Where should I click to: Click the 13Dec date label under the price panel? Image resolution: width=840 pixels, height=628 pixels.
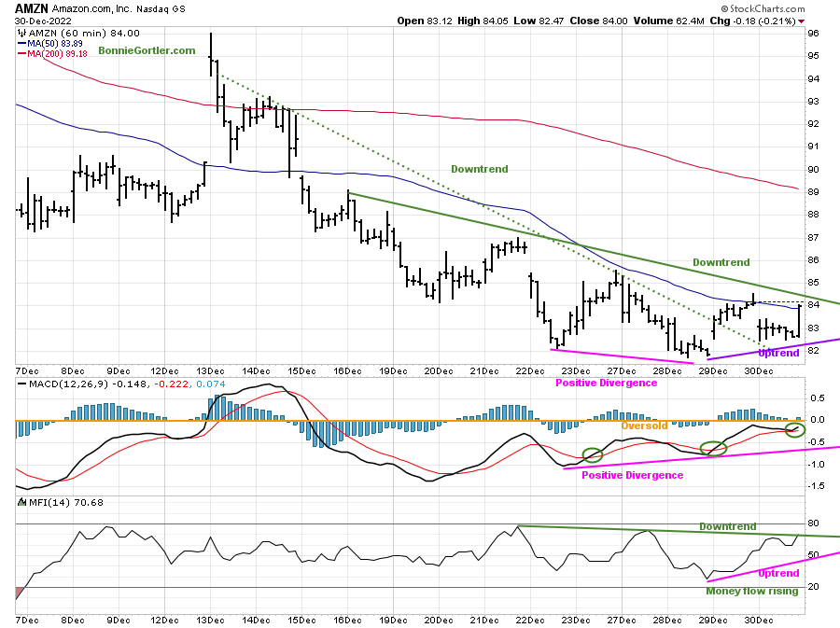[x=210, y=371]
